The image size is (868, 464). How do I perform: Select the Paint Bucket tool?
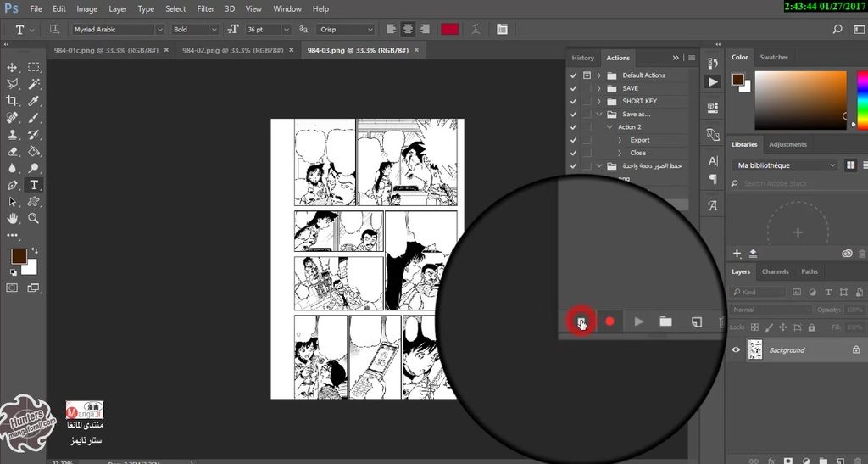click(x=34, y=151)
